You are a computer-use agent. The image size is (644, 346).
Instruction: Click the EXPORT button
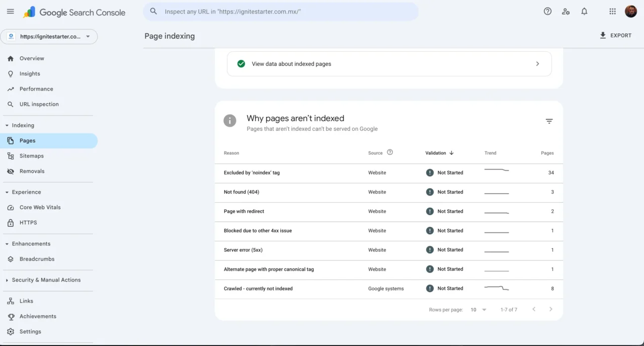(x=615, y=35)
